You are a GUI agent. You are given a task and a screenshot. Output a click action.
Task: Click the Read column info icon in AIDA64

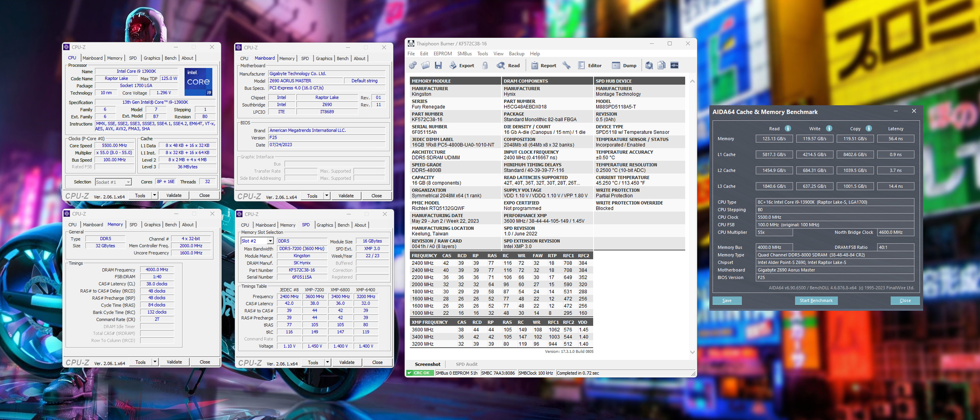pos(787,128)
